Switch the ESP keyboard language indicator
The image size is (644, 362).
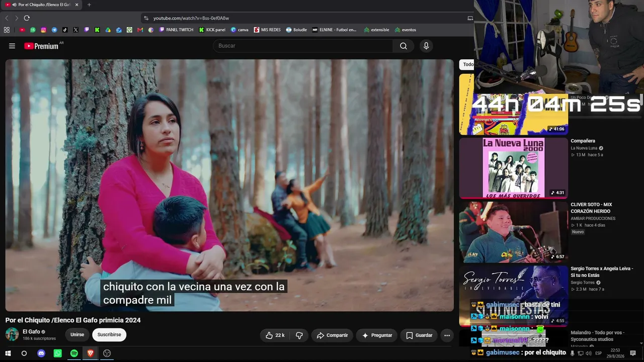pyautogui.click(x=599, y=353)
